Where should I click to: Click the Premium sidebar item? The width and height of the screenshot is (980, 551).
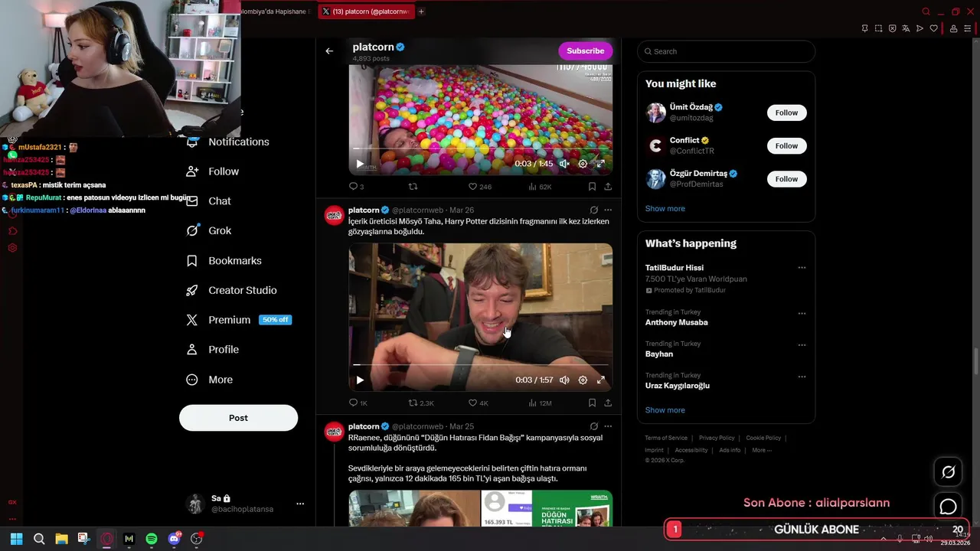point(238,320)
